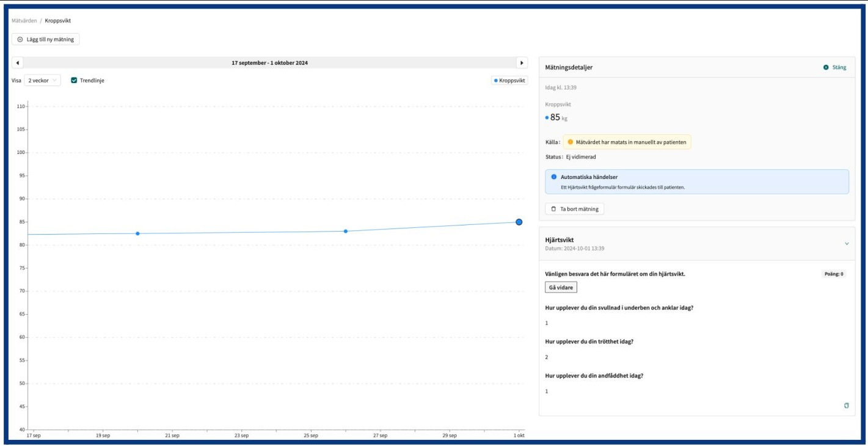Click the trash icon on Ta bort mätning
This screenshot has width=868, height=446.
pos(553,209)
